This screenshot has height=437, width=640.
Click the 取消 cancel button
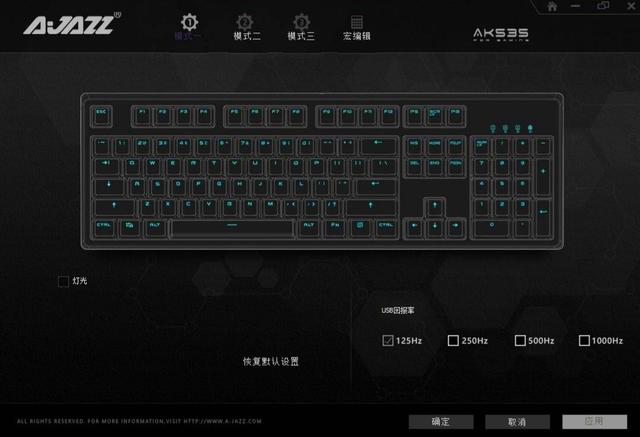click(x=518, y=422)
